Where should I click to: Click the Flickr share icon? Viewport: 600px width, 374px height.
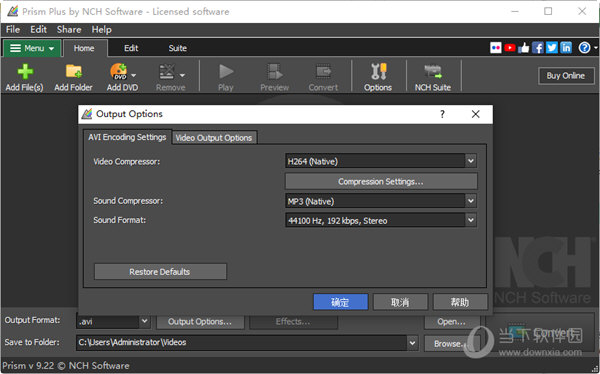pos(496,48)
